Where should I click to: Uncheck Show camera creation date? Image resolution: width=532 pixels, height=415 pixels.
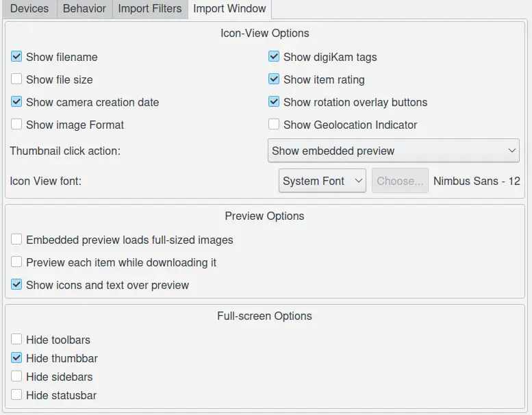[x=17, y=102]
